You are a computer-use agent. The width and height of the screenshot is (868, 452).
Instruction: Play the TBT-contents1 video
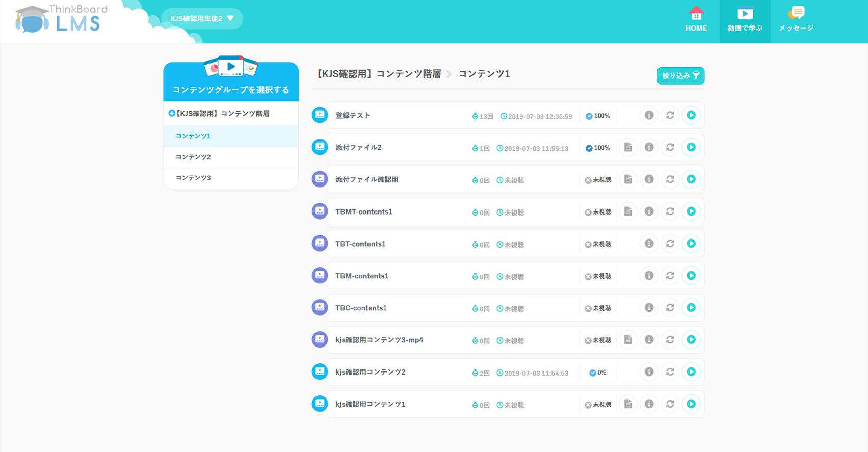691,244
